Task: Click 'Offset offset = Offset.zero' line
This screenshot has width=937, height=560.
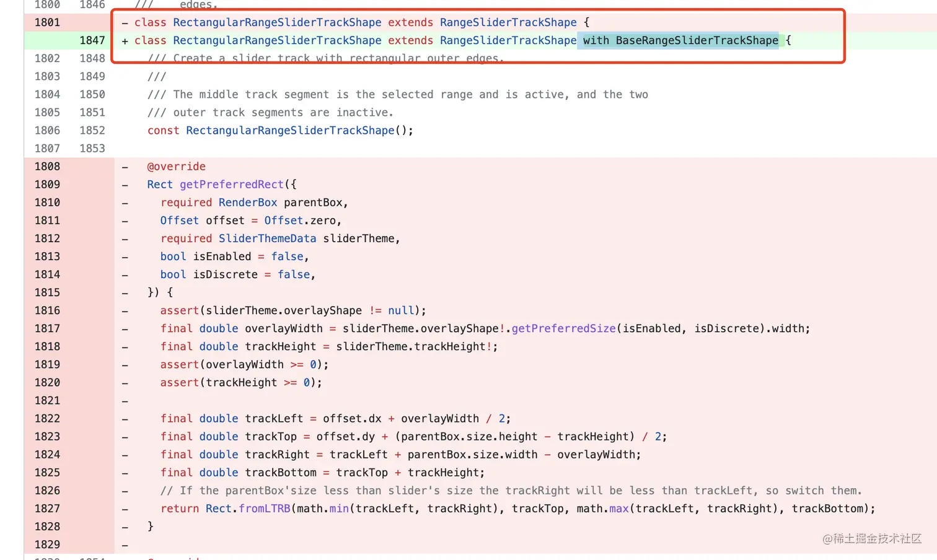Action: pyautogui.click(x=251, y=220)
